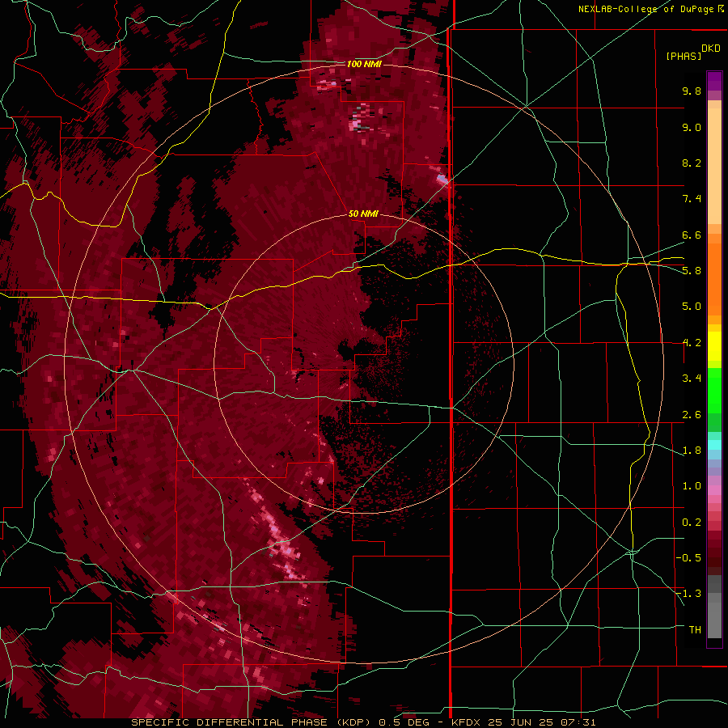Viewport: 728px width, 728px height.
Task: Click the 5.0 scale value
Action: [x=692, y=307]
